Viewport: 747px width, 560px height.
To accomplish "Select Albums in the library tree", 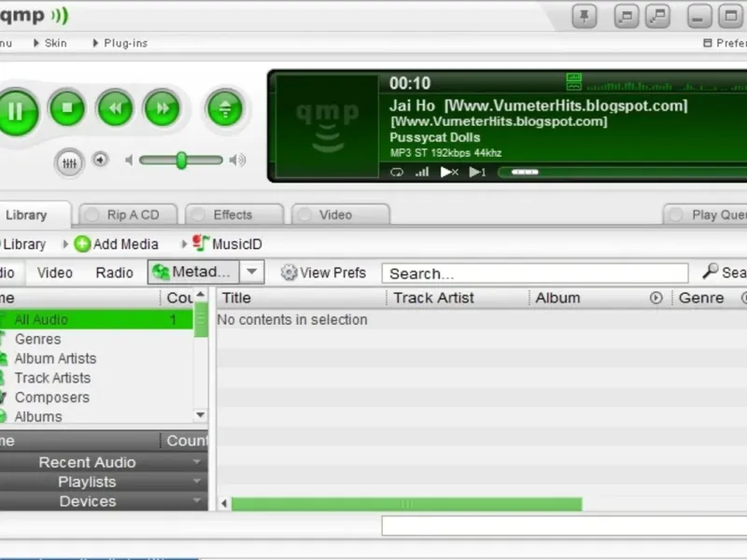I will [97, 415].
